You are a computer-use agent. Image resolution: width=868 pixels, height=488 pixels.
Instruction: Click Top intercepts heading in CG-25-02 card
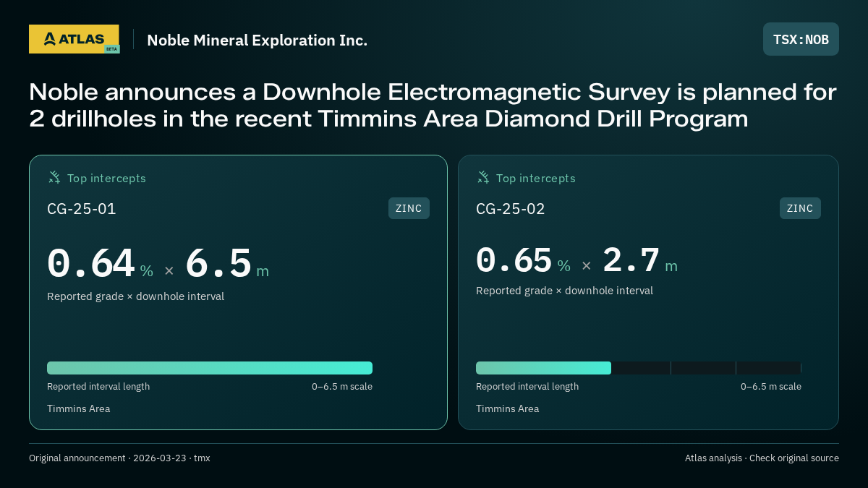(x=535, y=178)
